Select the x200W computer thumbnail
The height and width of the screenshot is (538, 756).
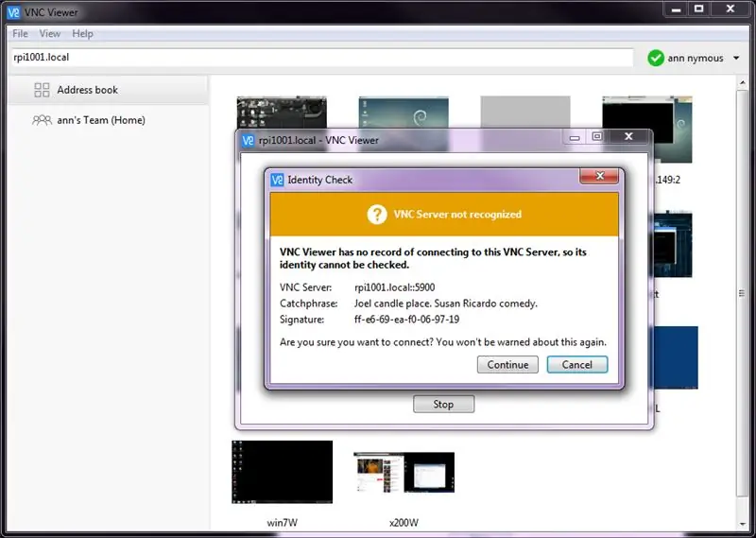click(x=404, y=472)
